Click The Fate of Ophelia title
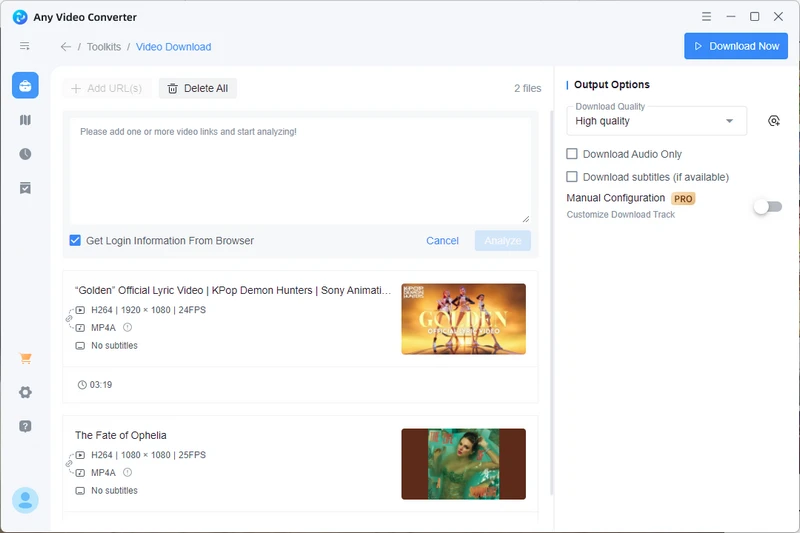 coord(121,435)
